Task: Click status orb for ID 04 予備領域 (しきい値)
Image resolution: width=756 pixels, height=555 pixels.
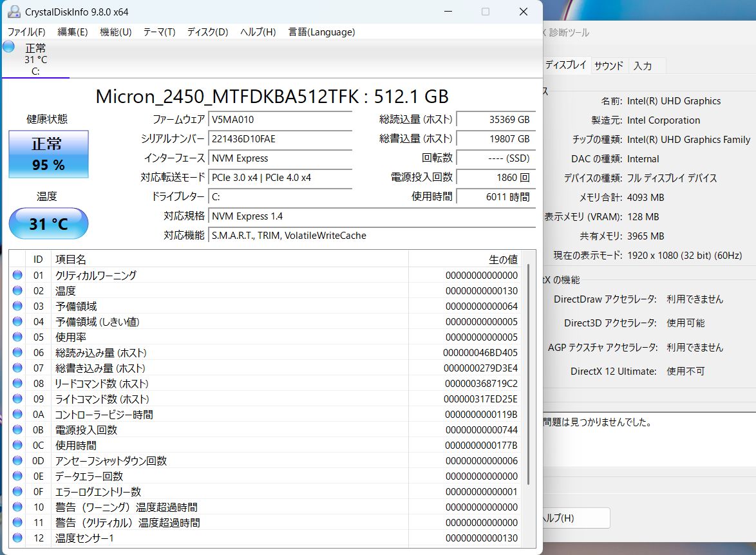Action: coord(17,321)
